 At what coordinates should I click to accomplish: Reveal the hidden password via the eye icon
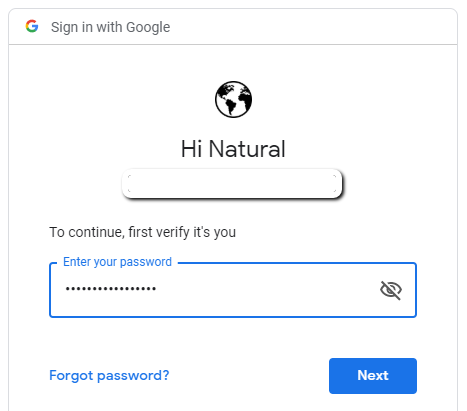[391, 290]
